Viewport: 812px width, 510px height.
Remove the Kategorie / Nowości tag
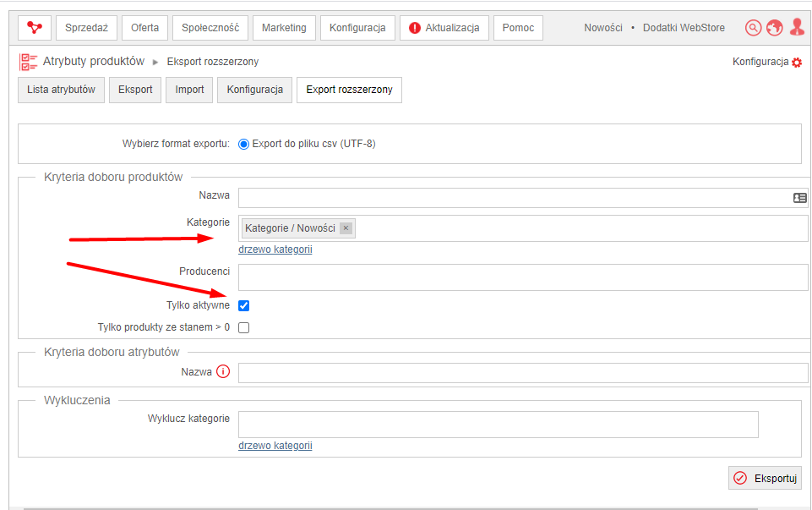click(346, 228)
